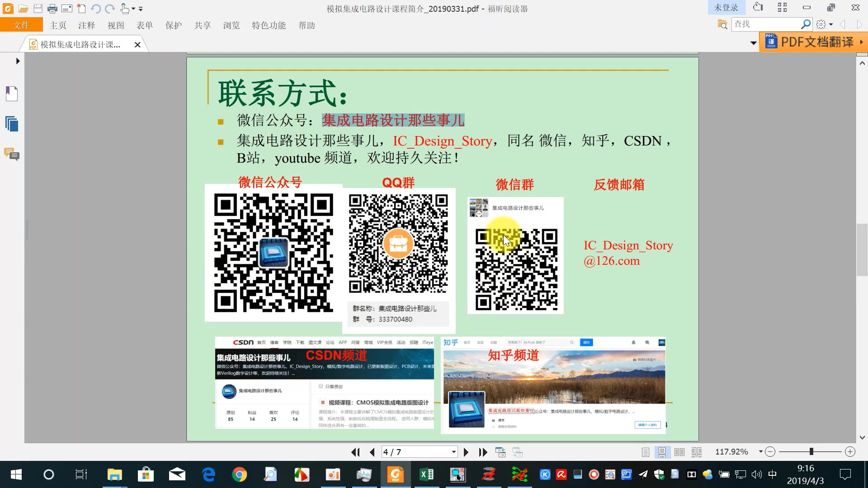
Task: Switch to the 主页 ribbon tab
Action: click(58, 25)
